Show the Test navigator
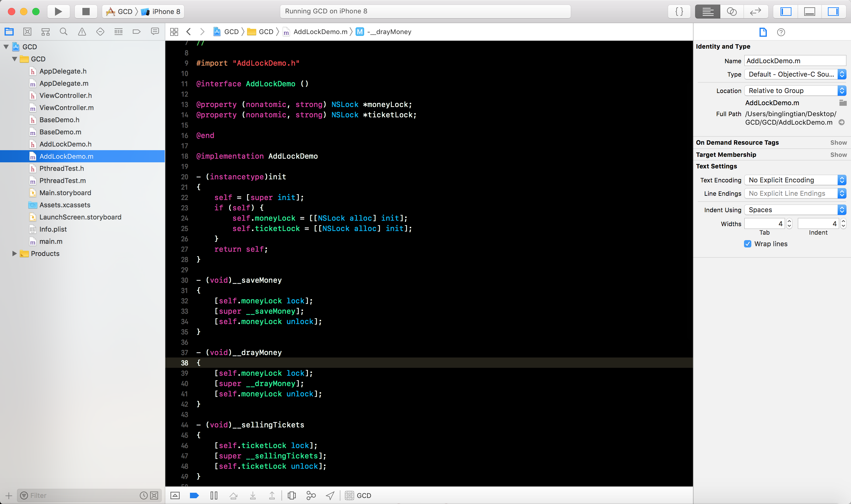 (100, 32)
